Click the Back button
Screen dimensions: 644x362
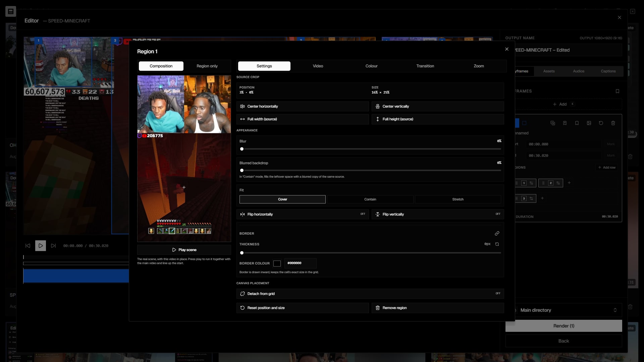564,341
